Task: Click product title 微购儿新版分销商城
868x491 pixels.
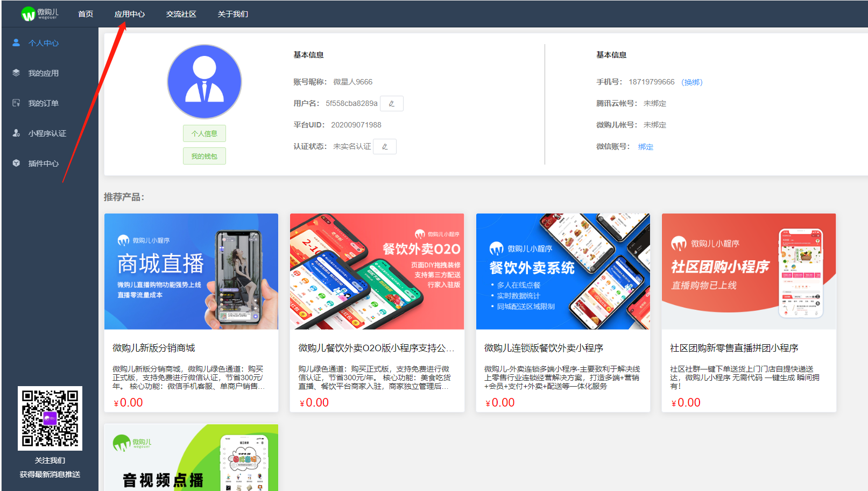Action: pyautogui.click(x=154, y=348)
